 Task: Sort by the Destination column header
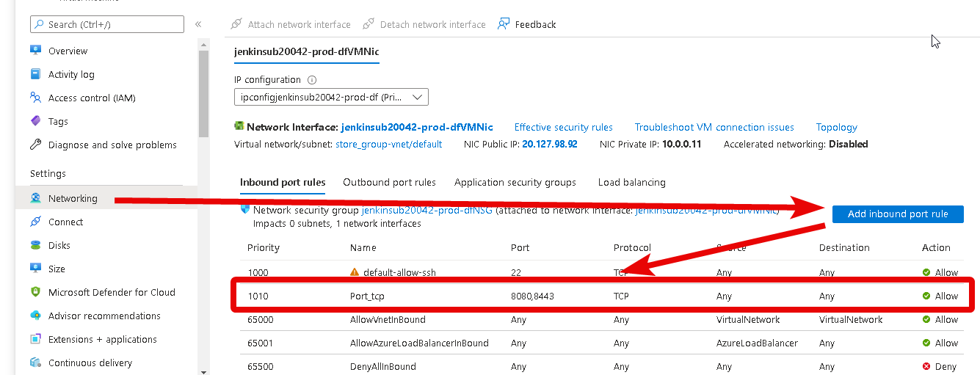844,247
